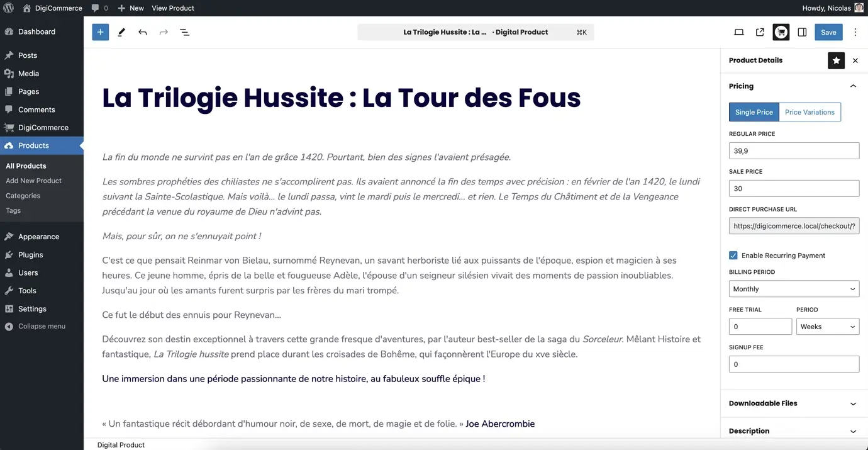This screenshot has width=868, height=450.
Task: Open the admin Settings menu
Action: 42,309
